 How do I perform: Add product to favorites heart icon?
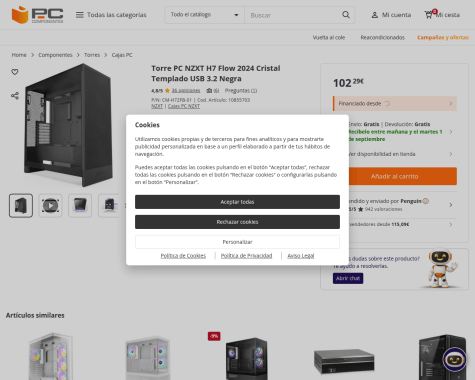[x=15, y=72]
